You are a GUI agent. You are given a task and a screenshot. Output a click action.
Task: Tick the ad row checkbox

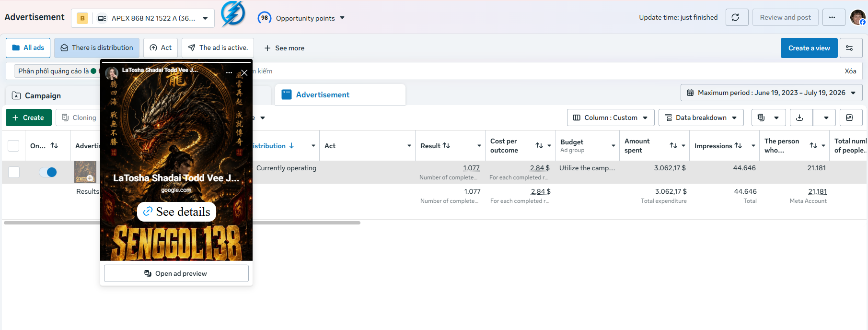point(14,172)
